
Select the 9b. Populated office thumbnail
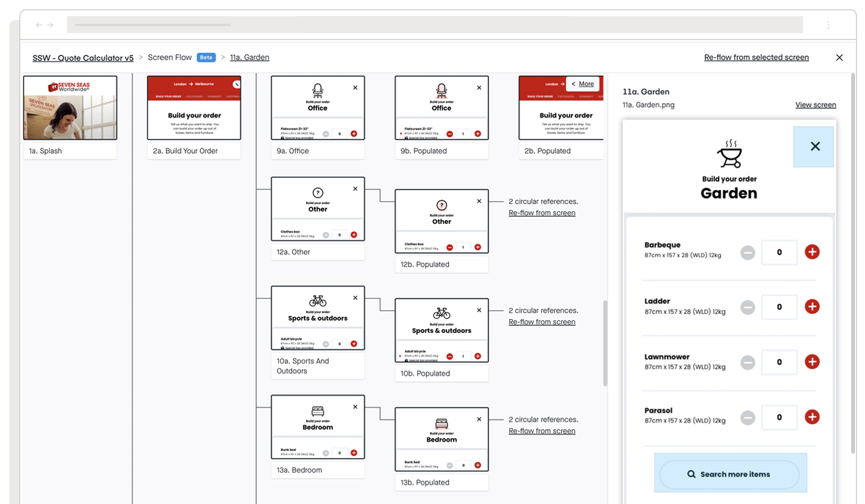(441, 108)
